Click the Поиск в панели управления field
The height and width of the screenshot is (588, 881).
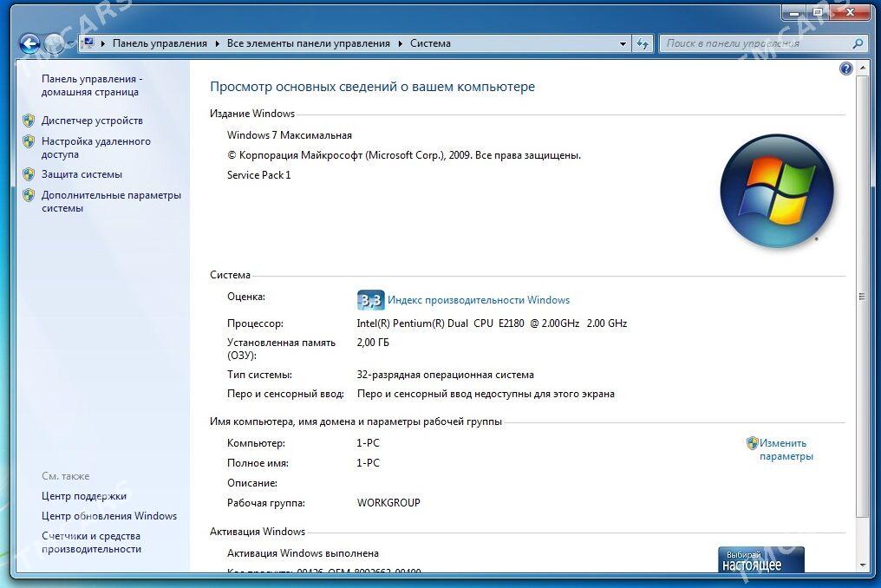point(754,43)
